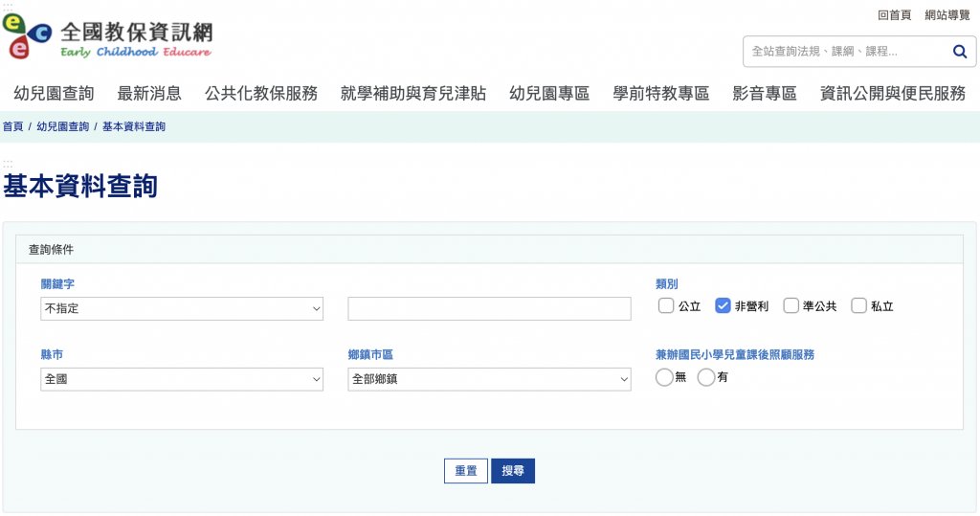Click the site search magnifier icon

[x=959, y=52]
